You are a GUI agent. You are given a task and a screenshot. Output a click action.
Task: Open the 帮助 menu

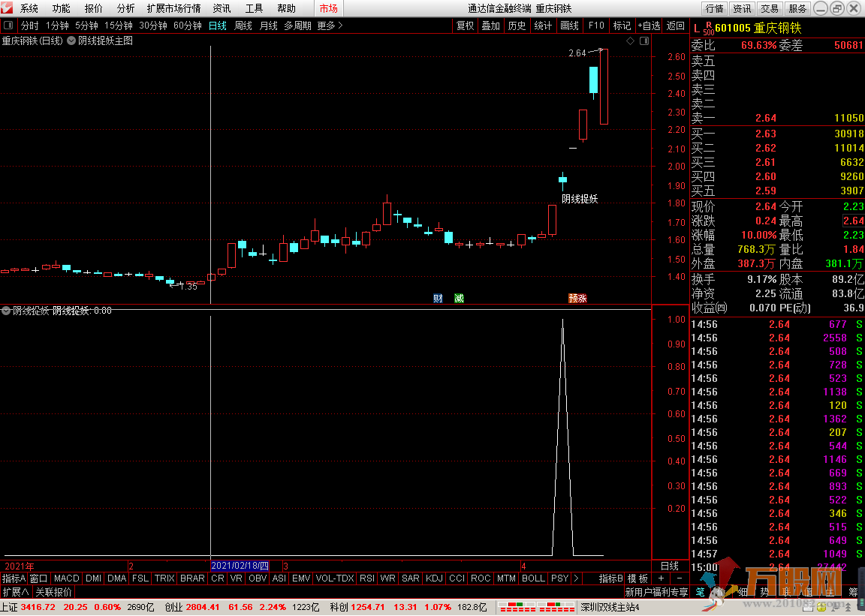tap(286, 8)
